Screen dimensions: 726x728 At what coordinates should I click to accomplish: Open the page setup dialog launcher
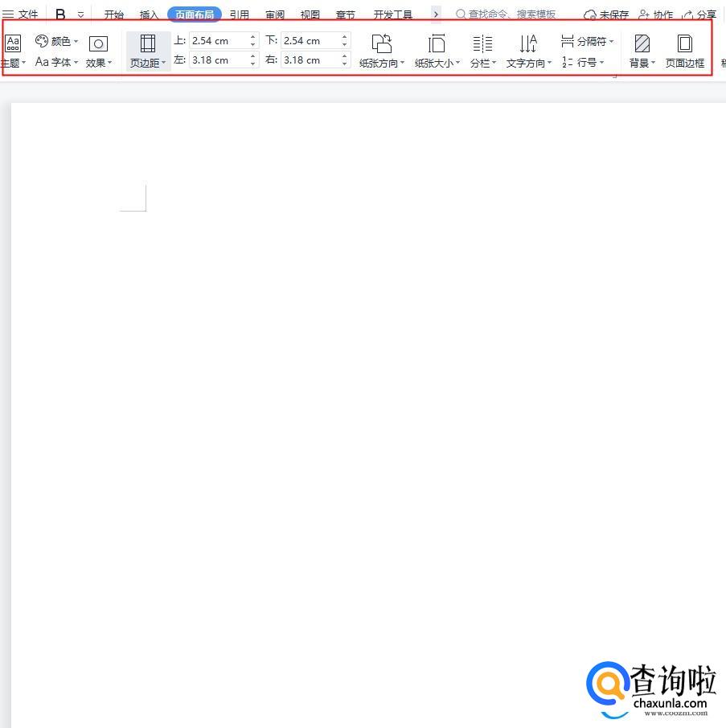pyautogui.click(x=615, y=76)
